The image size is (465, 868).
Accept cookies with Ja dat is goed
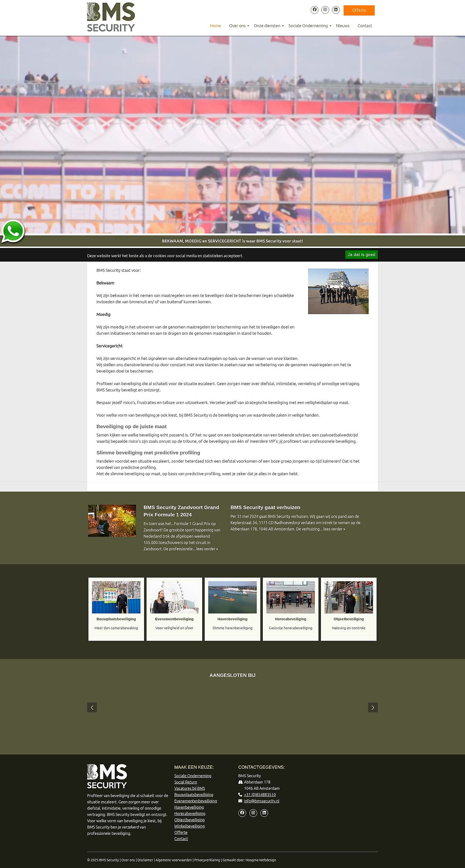(361, 255)
